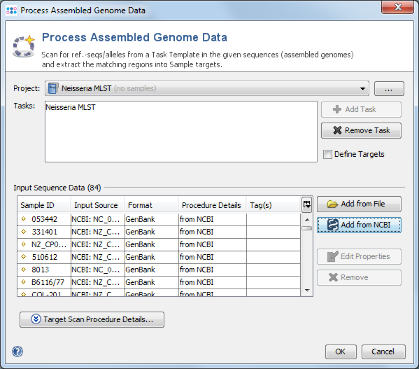The height and width of the screenshot is (369, 419).
Task: Sort by the Procedure Details column header
Action: 212,205
